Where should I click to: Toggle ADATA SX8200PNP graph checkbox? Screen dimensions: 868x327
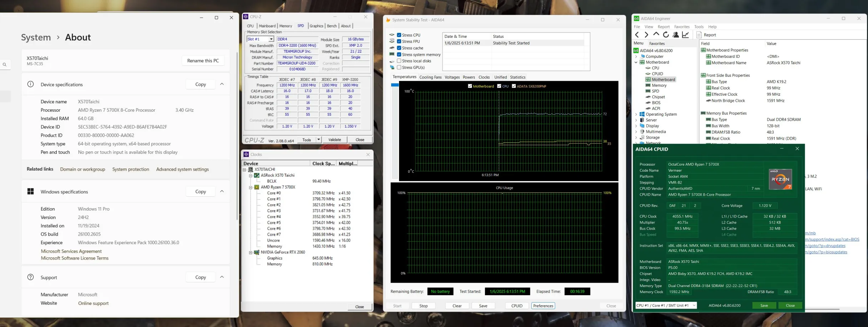point(514,86)
